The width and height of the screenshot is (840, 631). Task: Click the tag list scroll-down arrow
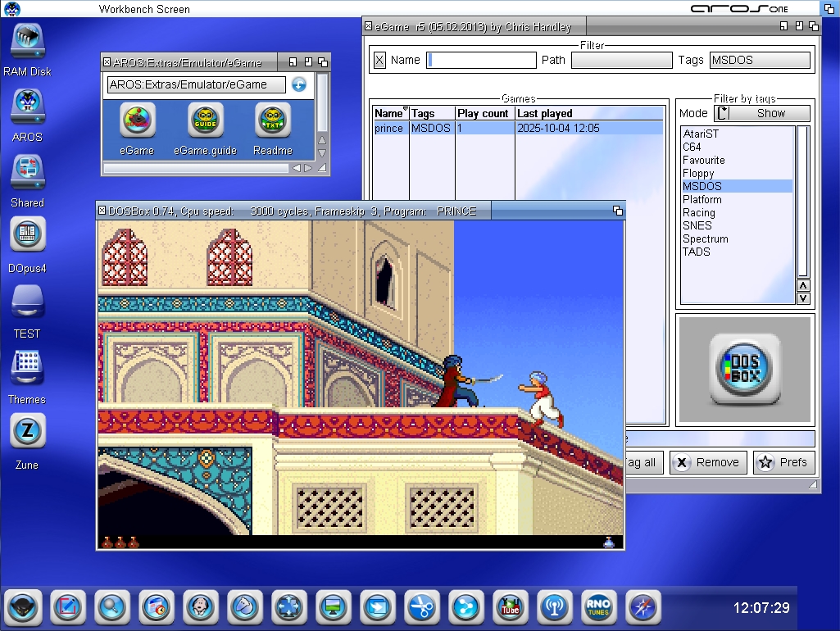pos(803,298)
